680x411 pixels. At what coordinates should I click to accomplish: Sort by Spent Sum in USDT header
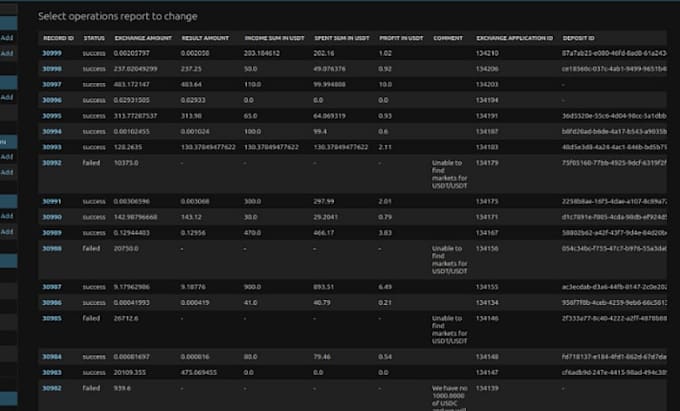point(342,38)
